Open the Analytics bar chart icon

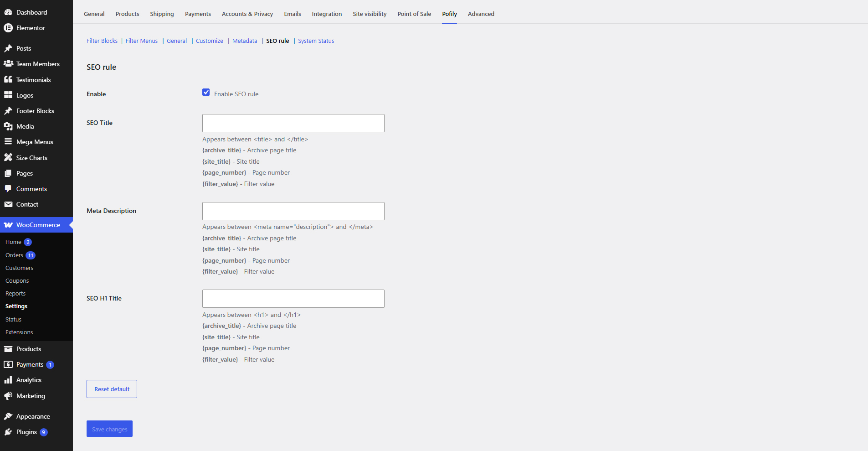point(8,380)
